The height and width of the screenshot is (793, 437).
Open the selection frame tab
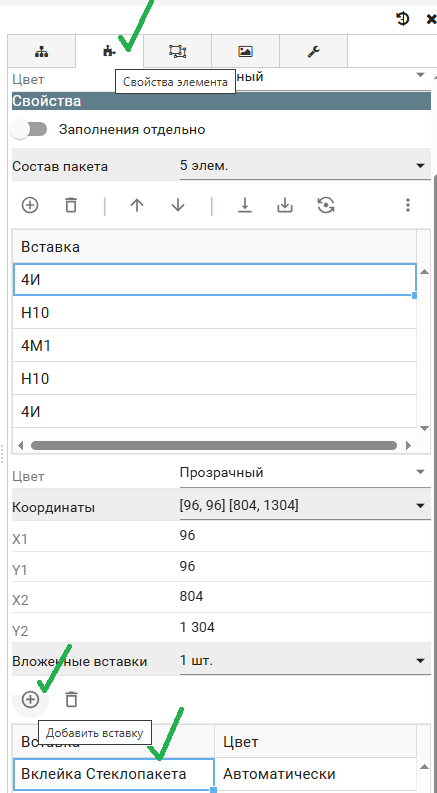pos(178,51)
